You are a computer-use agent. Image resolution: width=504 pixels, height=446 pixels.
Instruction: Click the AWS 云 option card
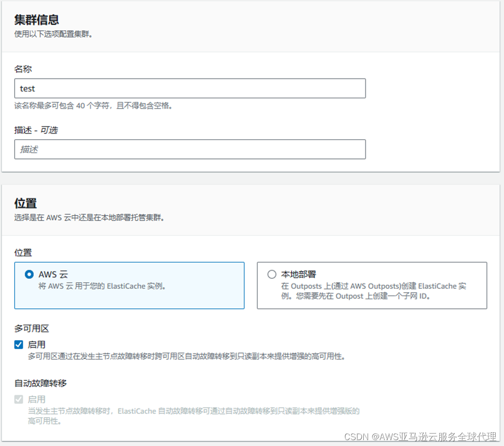pyautogui.click(x=129, y=284)
